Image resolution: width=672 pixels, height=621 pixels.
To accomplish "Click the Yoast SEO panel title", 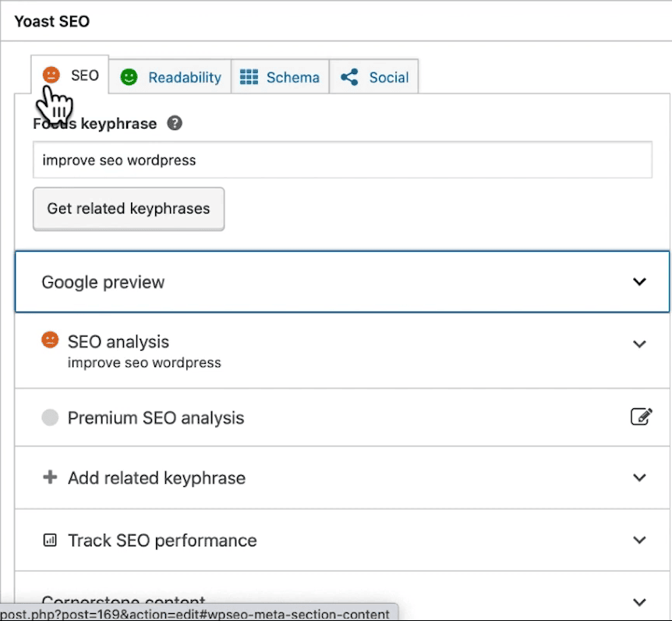I will tap(52, 21).
